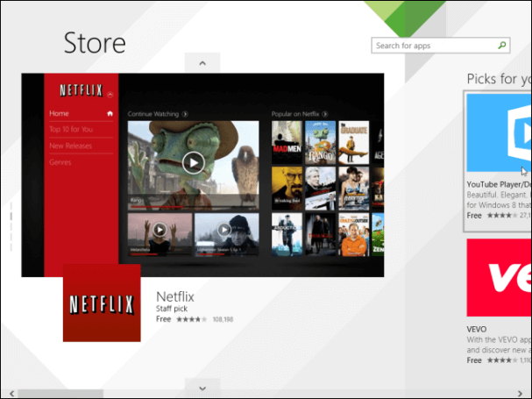The image size is (532, 399).
Task: Click the up chevron above the featured banner
Action: [x=202, y=63]
